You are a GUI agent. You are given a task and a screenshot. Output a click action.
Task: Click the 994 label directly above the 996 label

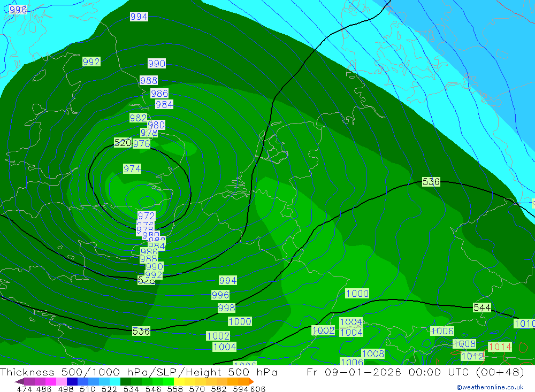[x=228, y=280]
